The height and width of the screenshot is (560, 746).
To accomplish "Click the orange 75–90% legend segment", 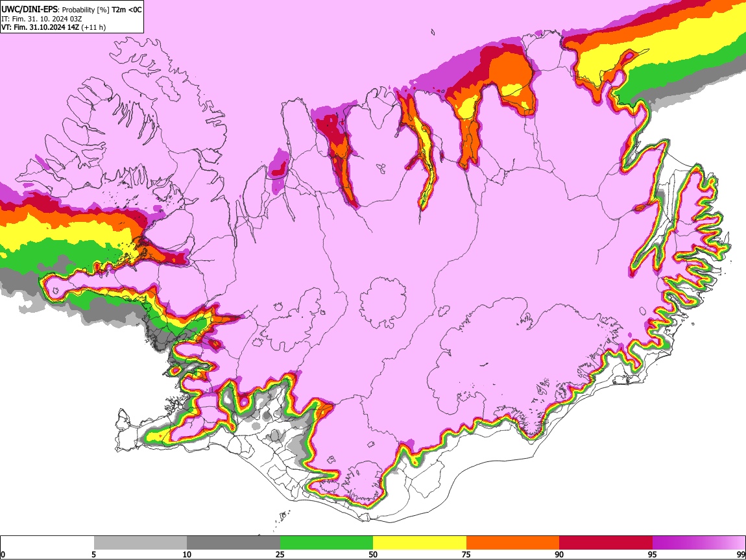I will pos(512,542).
